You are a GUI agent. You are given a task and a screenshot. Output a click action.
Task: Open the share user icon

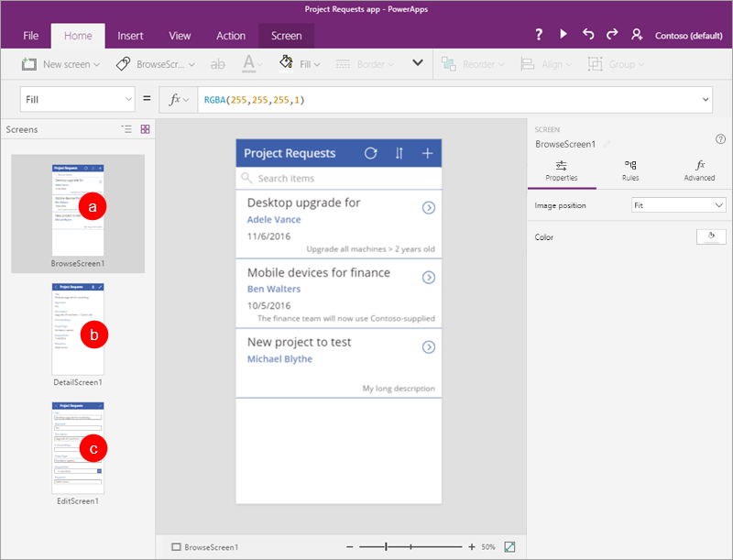pos(637,34)
